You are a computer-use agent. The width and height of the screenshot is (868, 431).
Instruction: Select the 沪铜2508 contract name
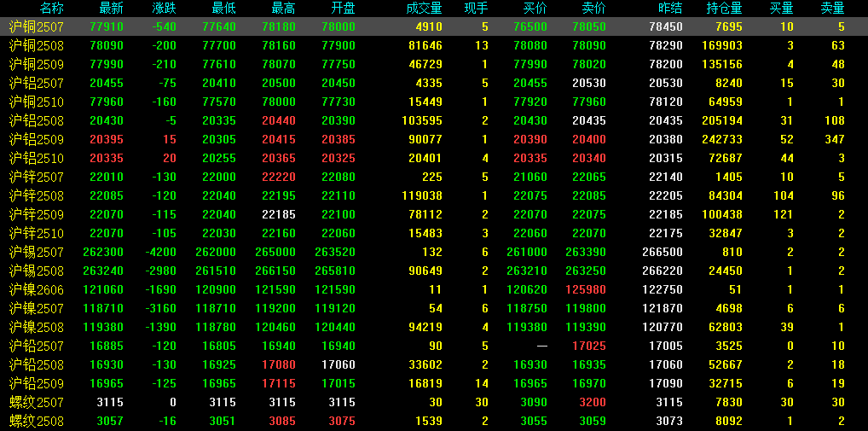37,45
